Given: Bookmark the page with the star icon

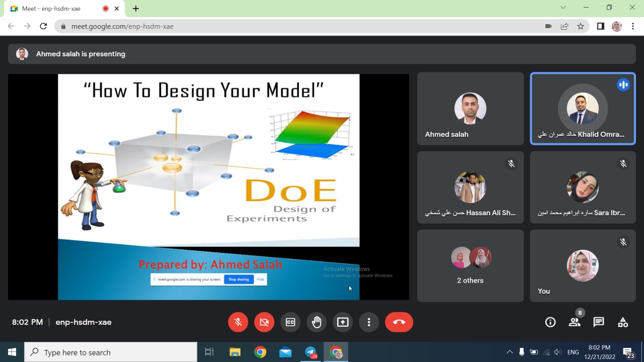Looking at the screenshot, I should pos(581,26).
